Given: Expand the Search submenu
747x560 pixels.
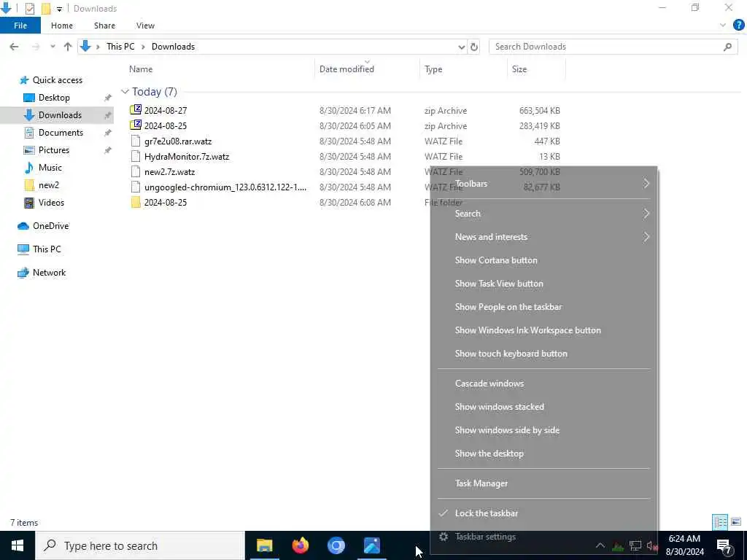Looking at the screenshot, I should pyautogui.click(x=544, y=214).
